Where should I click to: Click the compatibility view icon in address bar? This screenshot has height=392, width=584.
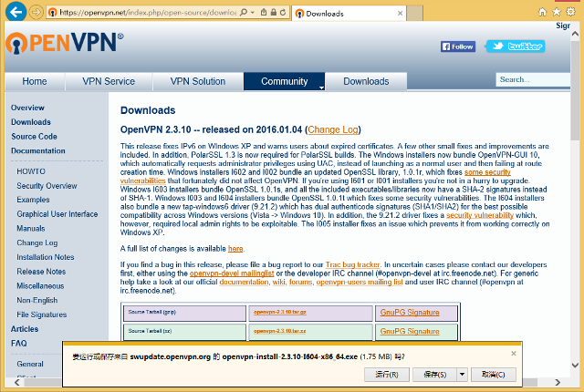[264, 12]
